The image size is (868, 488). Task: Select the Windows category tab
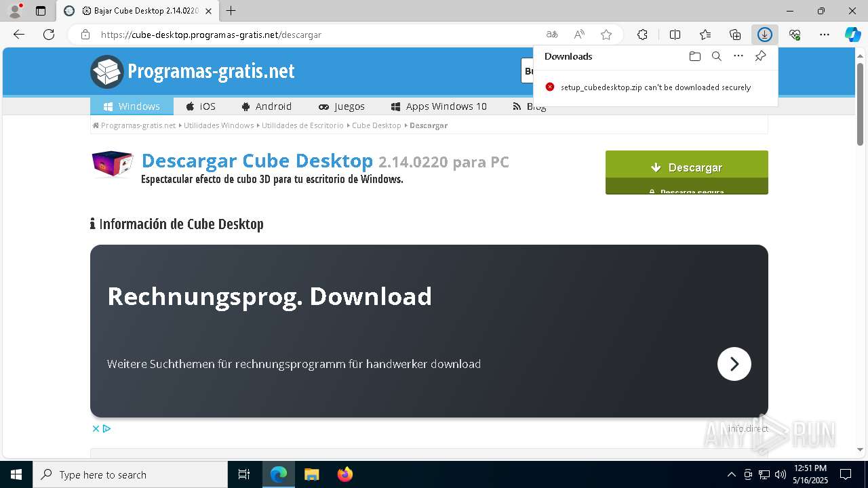coord(132,106)
